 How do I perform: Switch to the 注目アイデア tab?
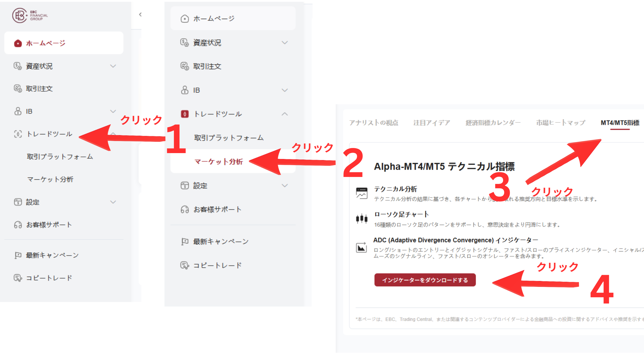[x=432, y=123]
